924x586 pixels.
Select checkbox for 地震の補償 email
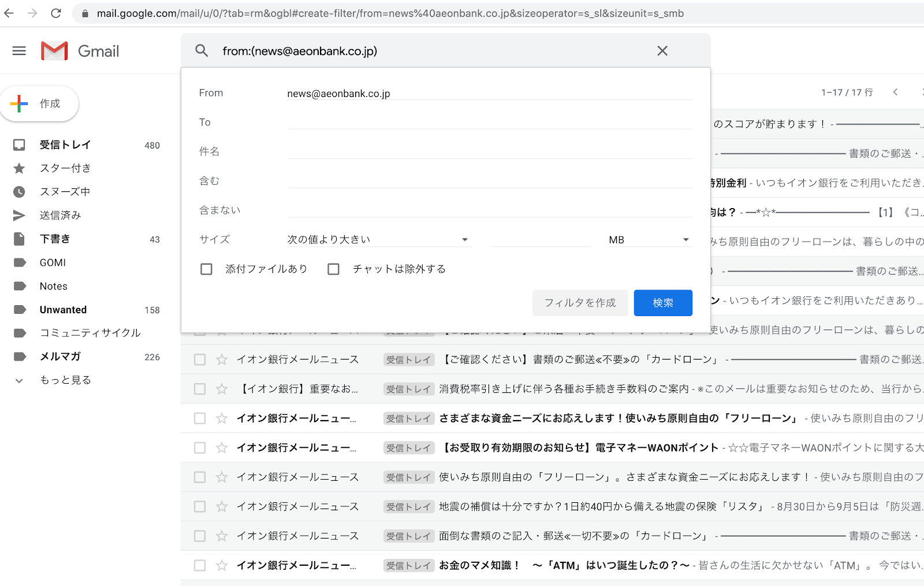(x=200, y=507)
